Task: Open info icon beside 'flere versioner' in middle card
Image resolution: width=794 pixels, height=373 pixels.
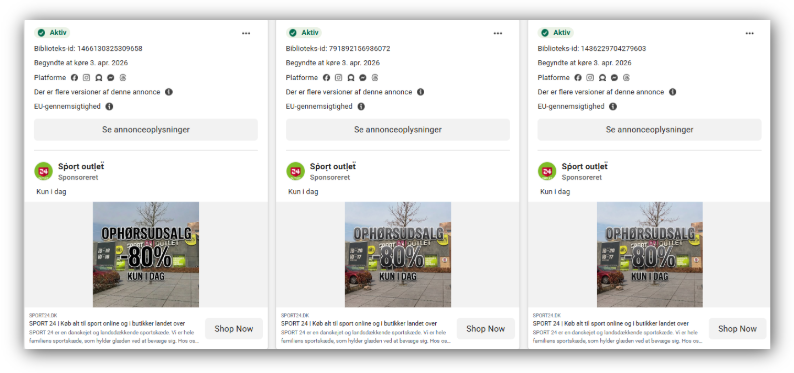Action: click(420, 92)
